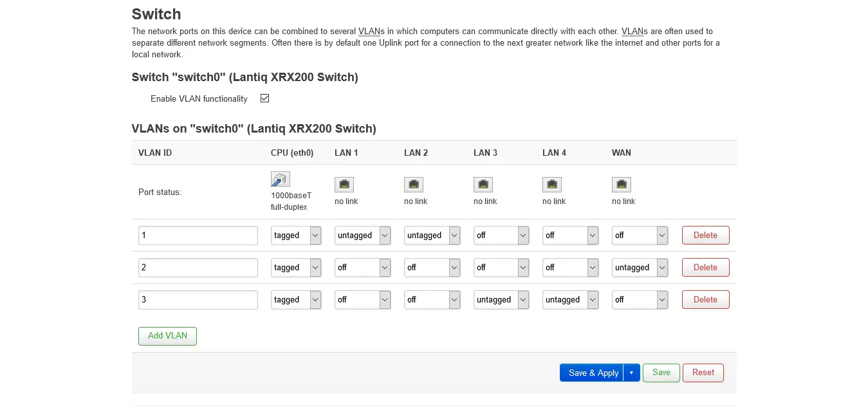Toggle Enable VLAN functionality checkbox
This screenshot has width=868, height=408.
coord(264,98)
